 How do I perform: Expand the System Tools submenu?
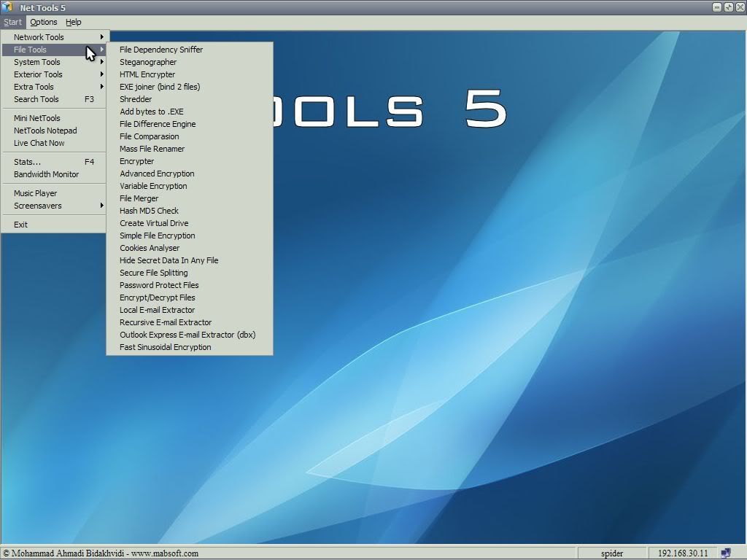pyautogui.click(x=54, y=62)
